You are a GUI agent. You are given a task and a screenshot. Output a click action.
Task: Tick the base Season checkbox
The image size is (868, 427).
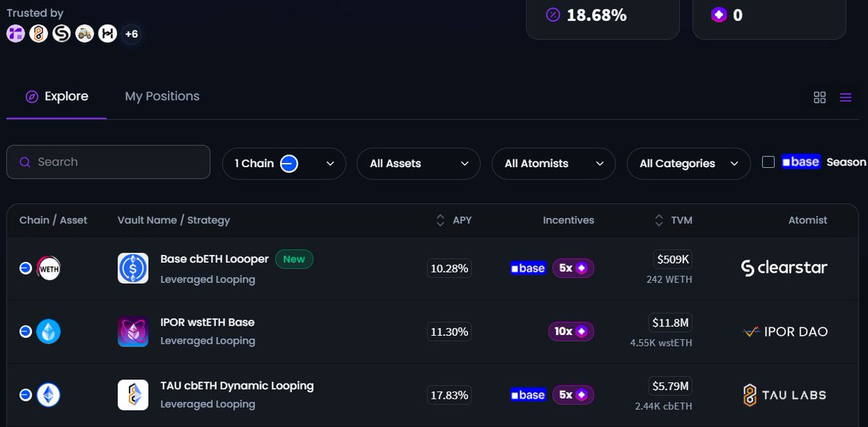[768, 162]
